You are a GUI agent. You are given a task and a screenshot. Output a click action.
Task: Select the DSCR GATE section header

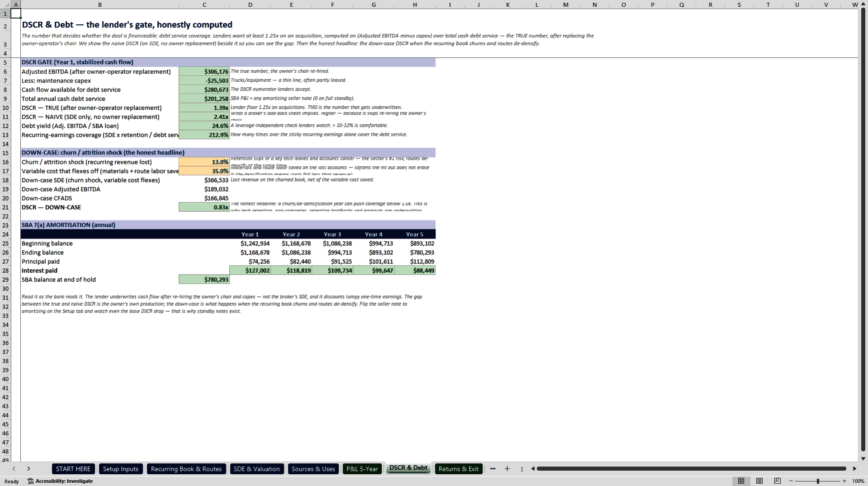[x=228, y=62]
